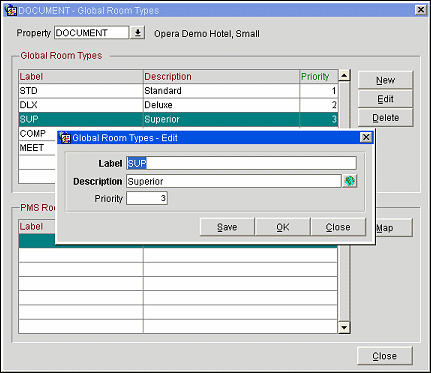Confirm the edit with the OK button
This screenshot has width=431, height=373.
tap(283, 227)
